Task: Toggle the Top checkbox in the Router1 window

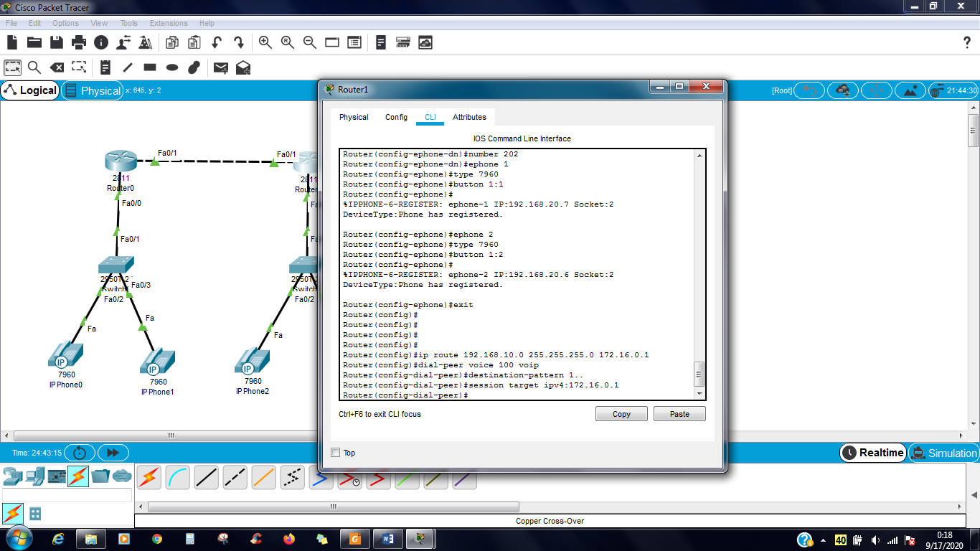Action: (x=335, y=453)
